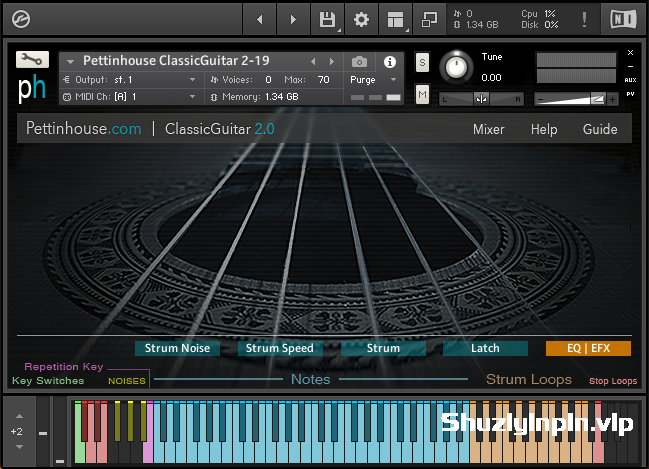Toggle the Latch button

tap(485, 348)
